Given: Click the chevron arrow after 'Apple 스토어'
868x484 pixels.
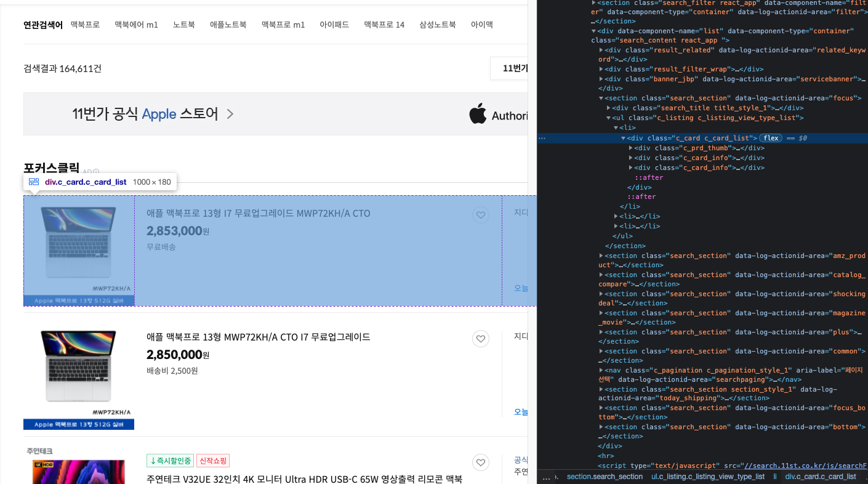Looking at the screenshot, I should coord(230,114).
